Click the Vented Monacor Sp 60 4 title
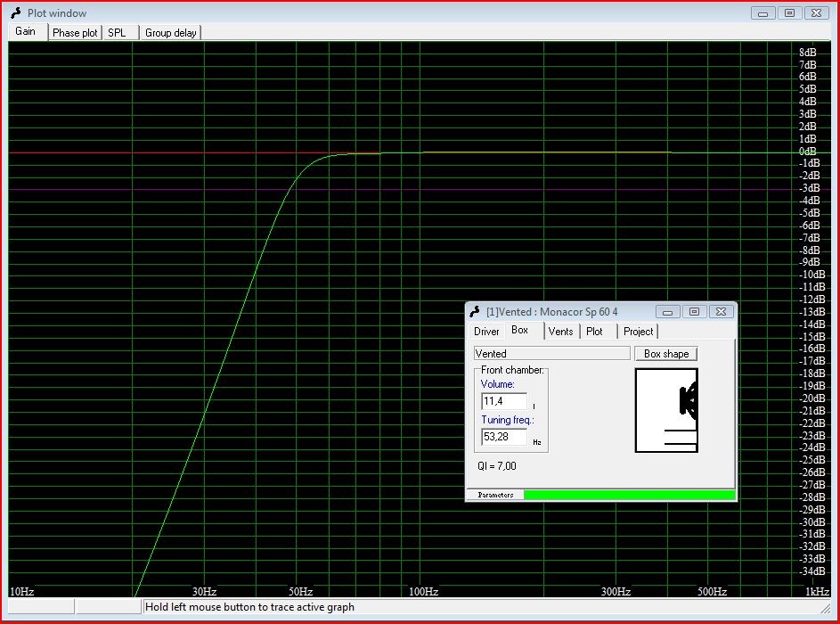Screen dimensions: 840x624 point(551,311)
